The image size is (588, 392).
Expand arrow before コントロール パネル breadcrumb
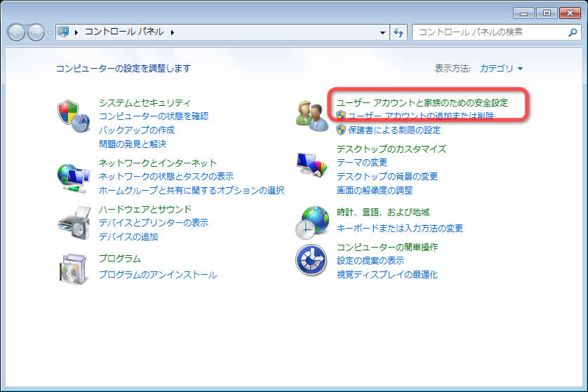[x=76, y=32]
